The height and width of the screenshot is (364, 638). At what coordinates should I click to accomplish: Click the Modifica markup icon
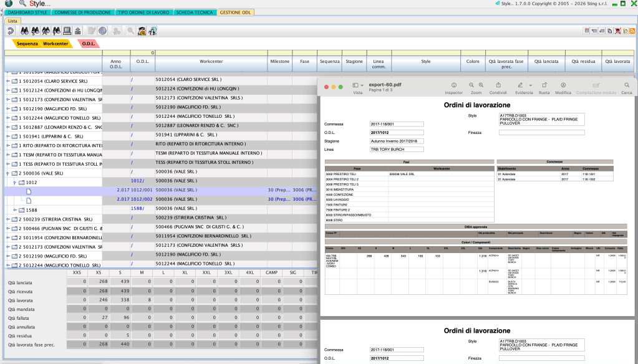click(563, 85)
